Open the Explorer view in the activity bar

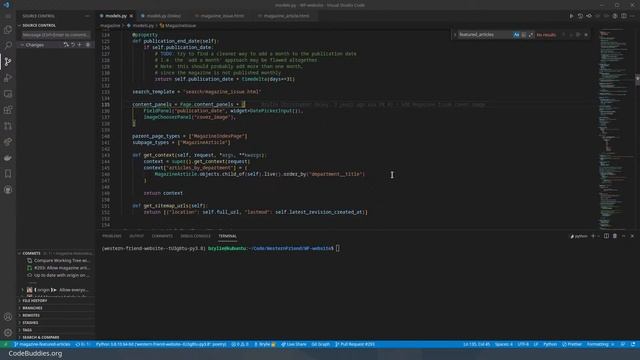(x=8, y=30)
